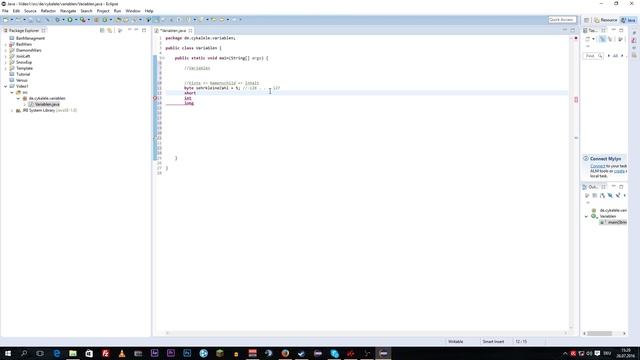Select main method in Outline
Viewport: 640px width, 360px height.
(613, 222)
